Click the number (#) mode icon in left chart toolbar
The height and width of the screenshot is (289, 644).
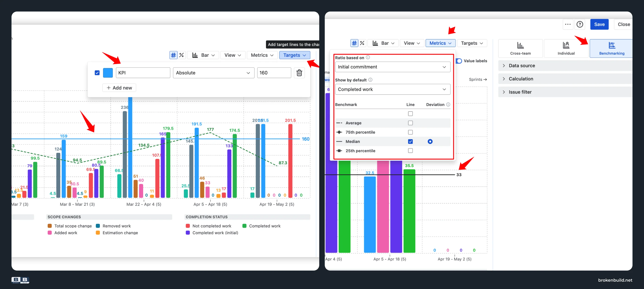coord(173,55)
